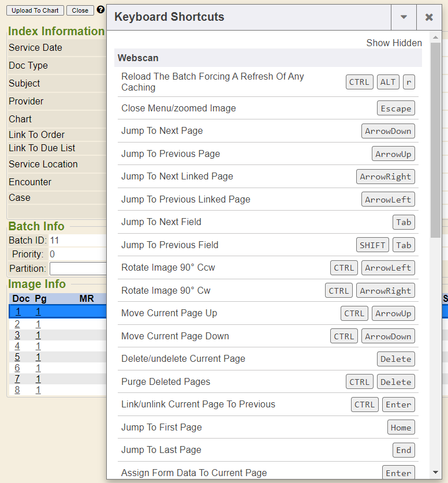Screen dimensions: 448x483
Task: Open document 2 link in Image Info
Action: point(17,324)
